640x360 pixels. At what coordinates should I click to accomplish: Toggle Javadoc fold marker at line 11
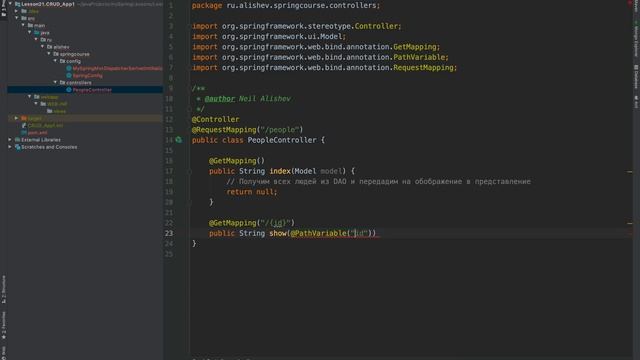(x=190, y=109)
